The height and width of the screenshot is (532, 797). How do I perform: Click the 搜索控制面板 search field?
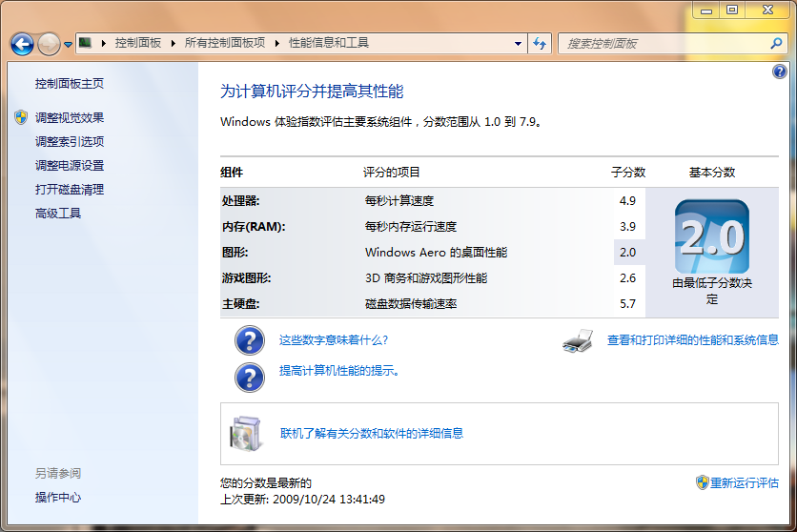click(663, 44)
